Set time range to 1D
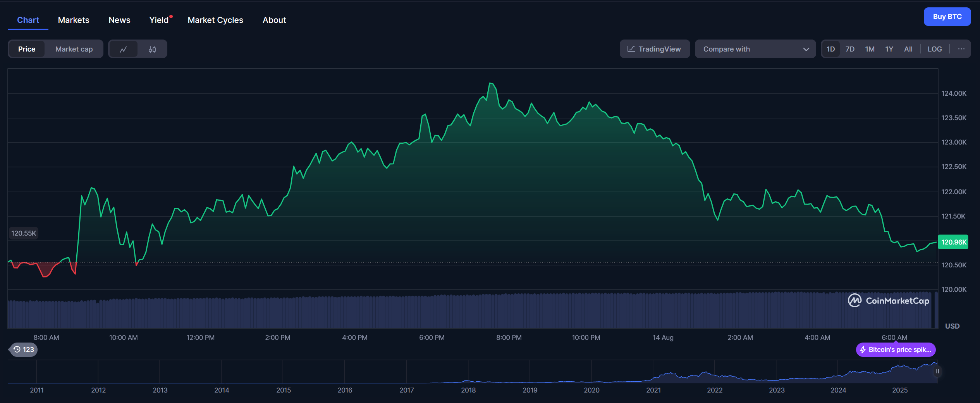980x403 pixels. [830, 49]
